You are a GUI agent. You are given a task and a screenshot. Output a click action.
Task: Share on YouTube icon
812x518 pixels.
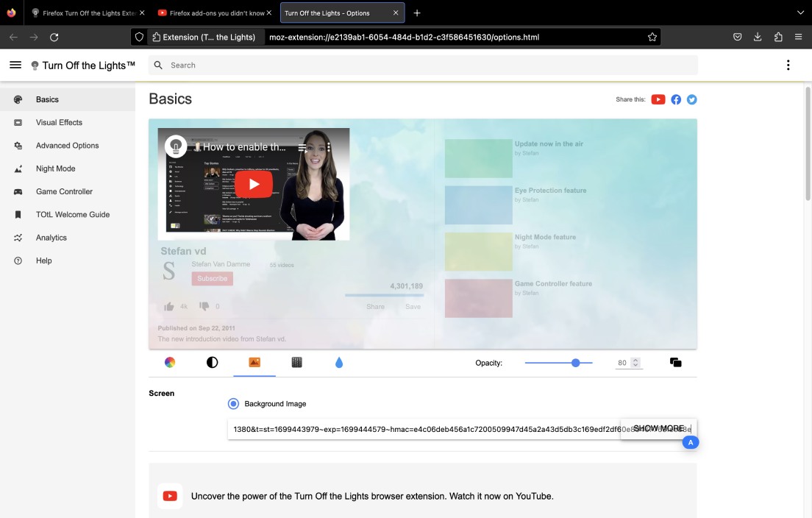658,99
